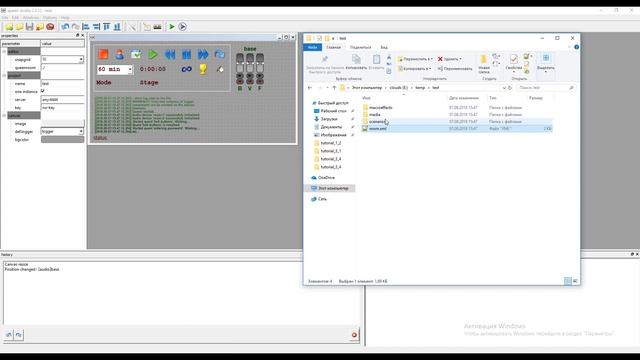
Task: Click the server value field
Action: (62, 100)
